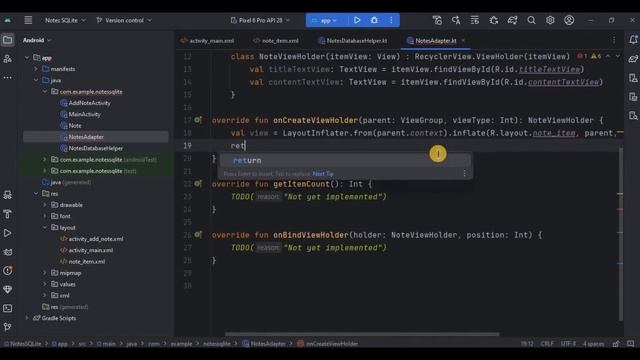Run the app with play button
The width and height of the screenshot is (640, 360).
[x=357, y=20]
